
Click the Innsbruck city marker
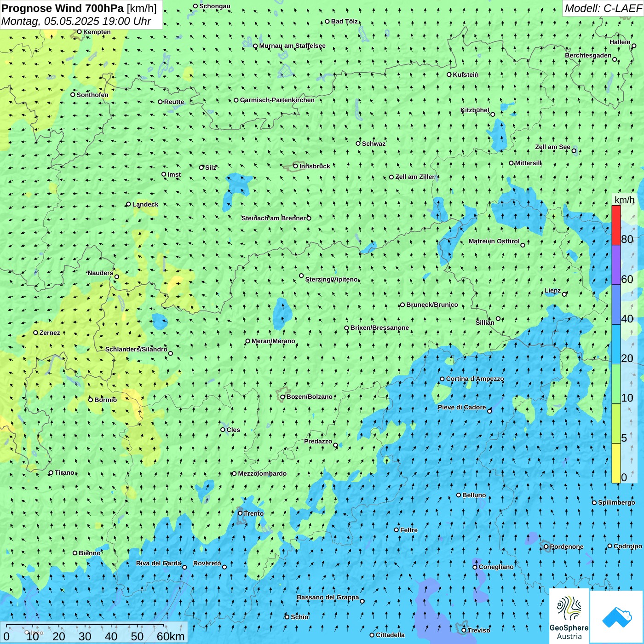click(x=295, y=166)
